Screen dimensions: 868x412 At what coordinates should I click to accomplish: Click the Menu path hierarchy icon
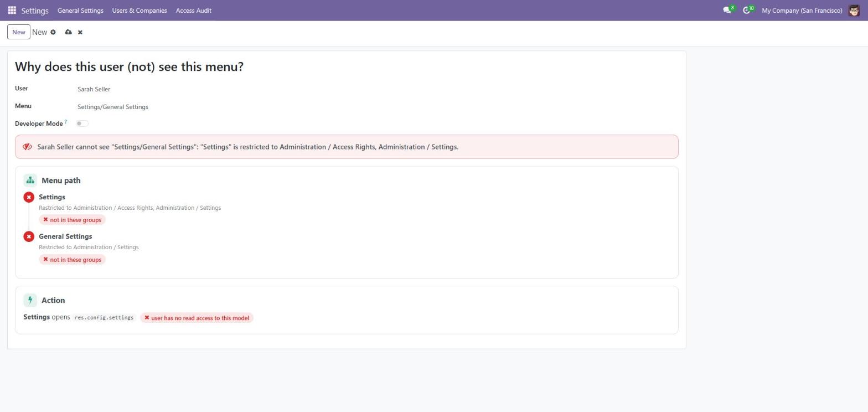[30, 181]
